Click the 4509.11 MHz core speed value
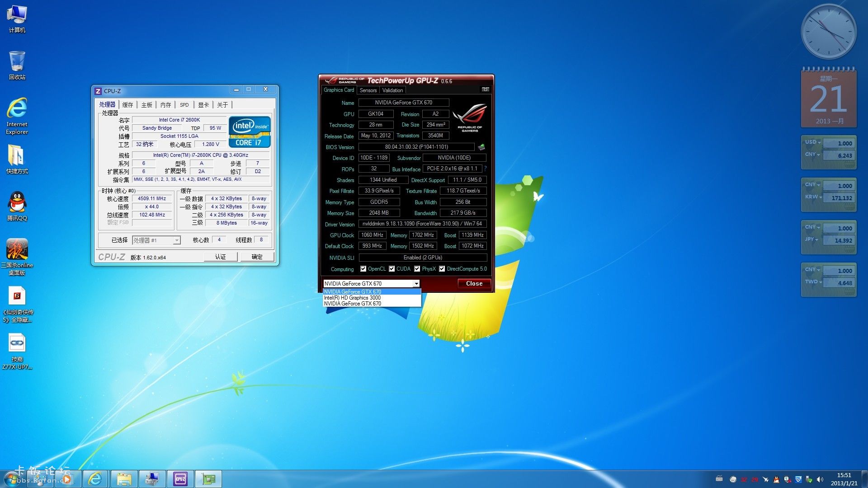Screen dimensions: 868x488 pyautogui.click(x=152, y=198)
